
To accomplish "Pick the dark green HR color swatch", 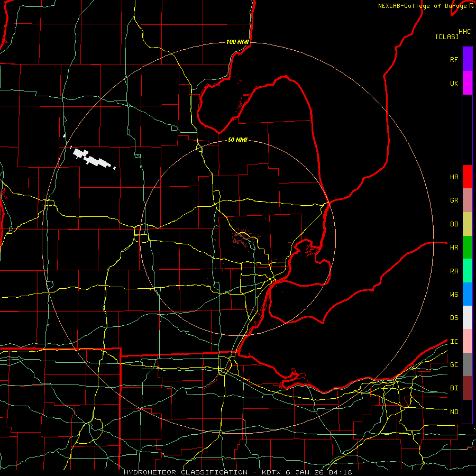I will coord(467,248).
